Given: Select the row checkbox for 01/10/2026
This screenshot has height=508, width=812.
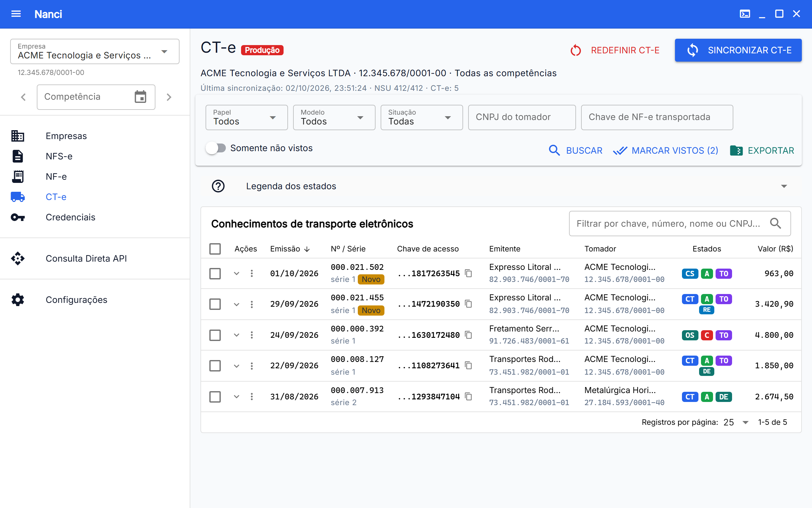Looking at the screenshot, I should click(x=215, y=273).
